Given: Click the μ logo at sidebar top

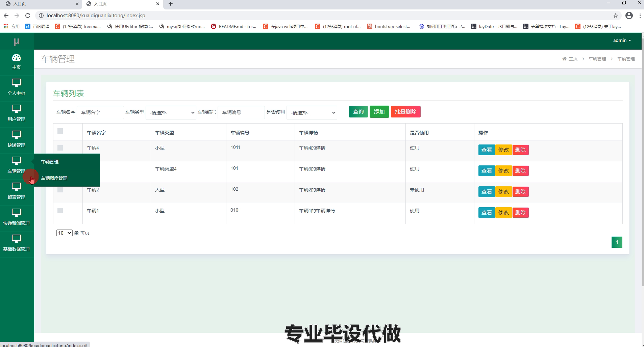Looking at the screenshot, I should click(16, 42).
